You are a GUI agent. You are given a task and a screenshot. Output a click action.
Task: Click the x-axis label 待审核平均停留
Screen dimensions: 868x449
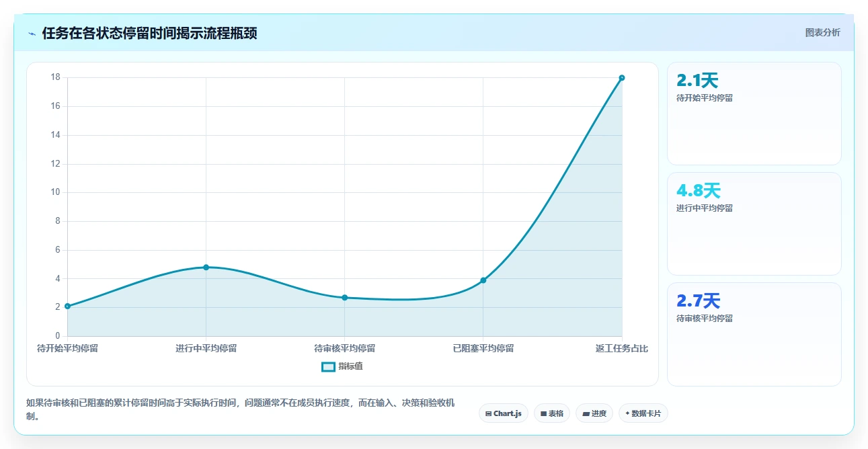(345, 348)
